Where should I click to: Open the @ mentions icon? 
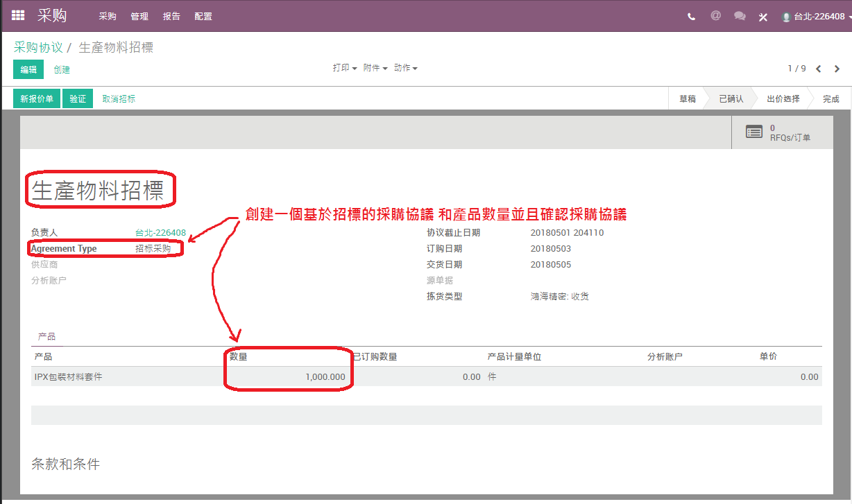tap(715, 15)
